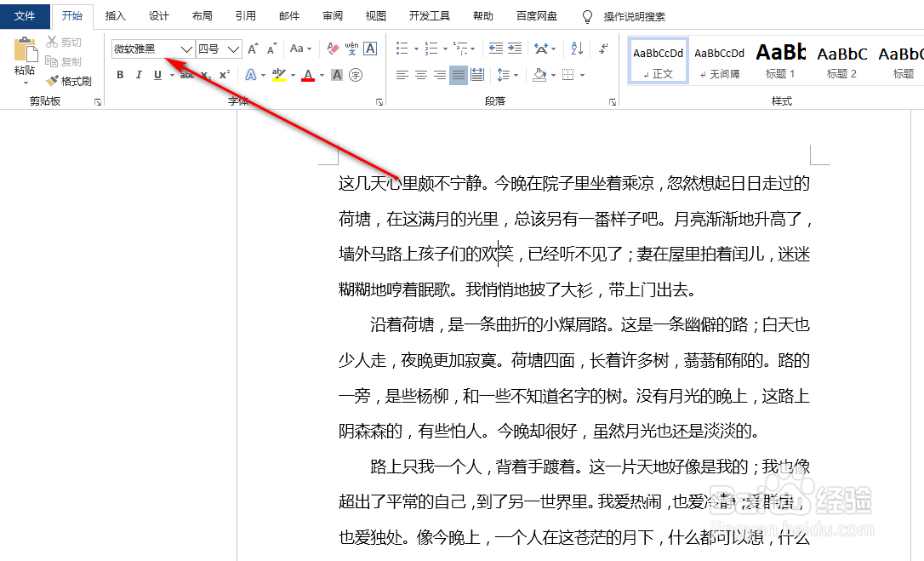Decrease the paragraph indent
The width and height of the screenshot is (924, 561).
[496, 49]
